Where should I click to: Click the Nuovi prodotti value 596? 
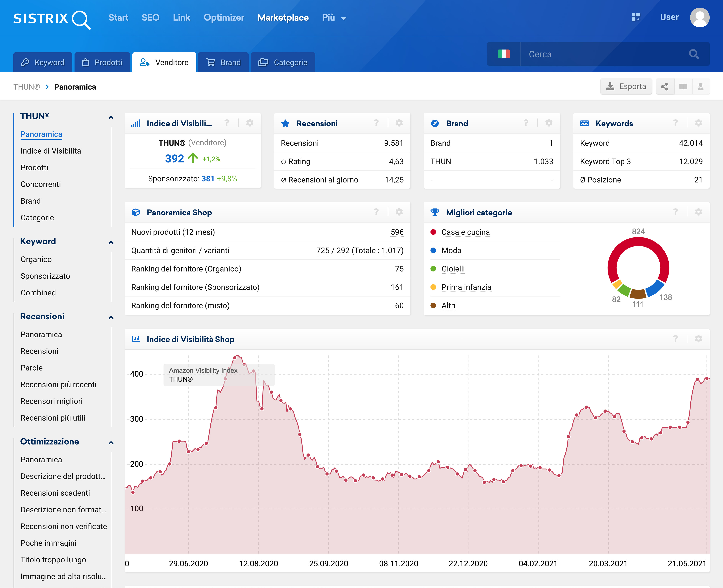pyautogui.click(x=397, y=232)
